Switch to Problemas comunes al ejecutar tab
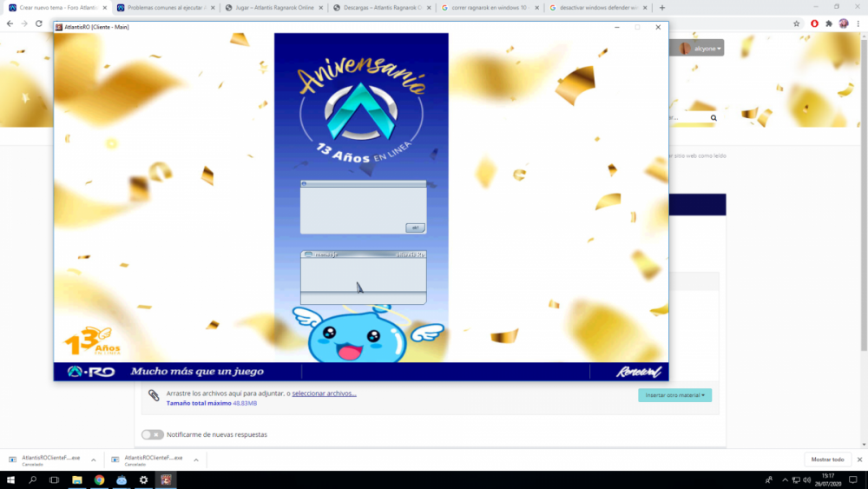Screen dimensions: 868x489 165,7
